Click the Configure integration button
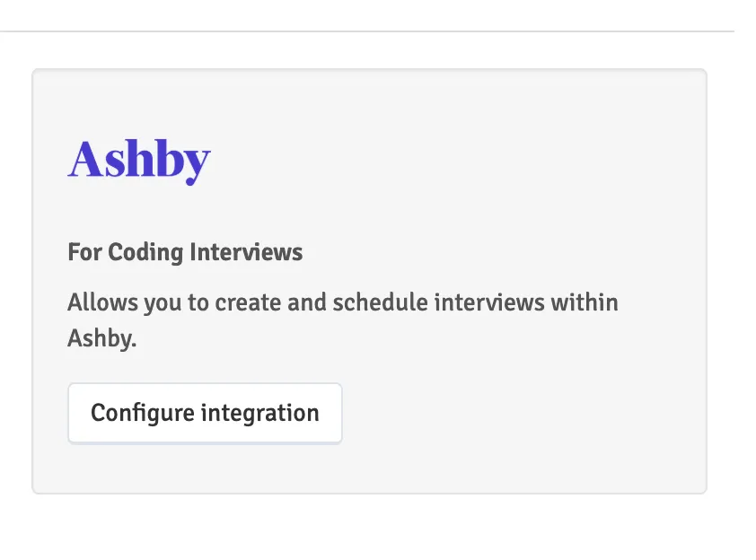This screenshot has width=756, height=560. [205, 413]
